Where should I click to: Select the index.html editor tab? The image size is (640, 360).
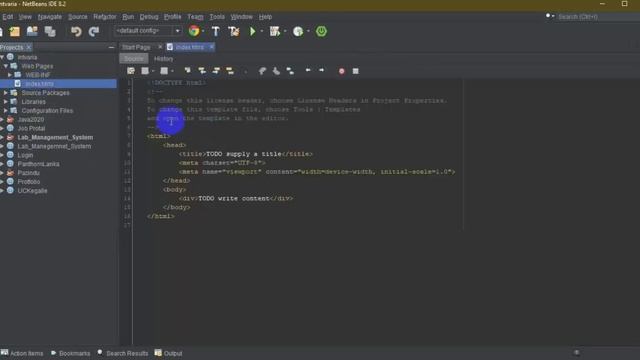pos(190,47)
